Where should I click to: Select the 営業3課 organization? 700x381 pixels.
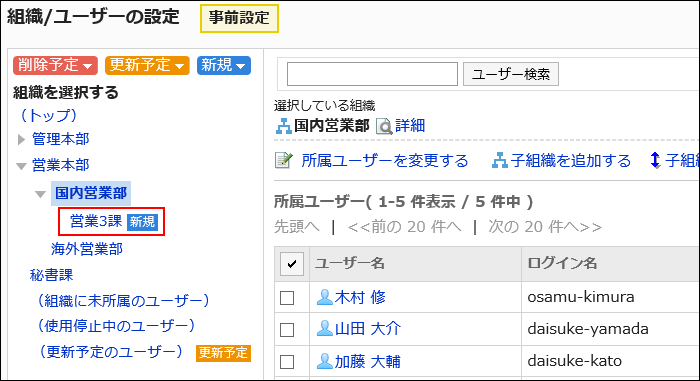click(x=96, y=221)
